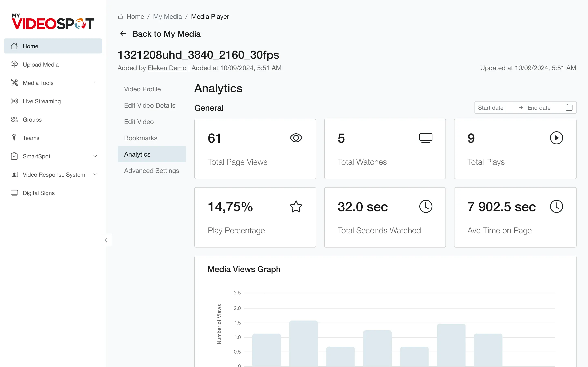Collapse the sidebar with chevron button
The height and width of the screenshot is (367, 588).
tap(106, 240)
